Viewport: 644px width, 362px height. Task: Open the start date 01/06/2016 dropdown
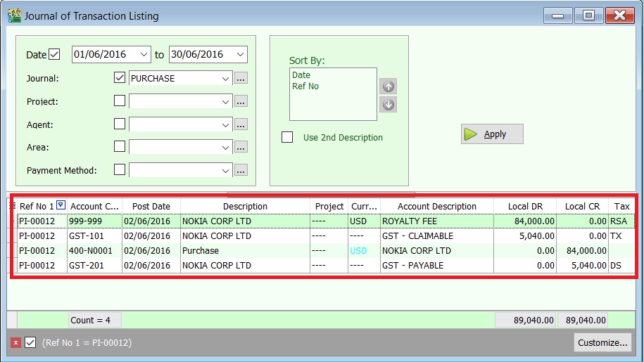(144, 54)
